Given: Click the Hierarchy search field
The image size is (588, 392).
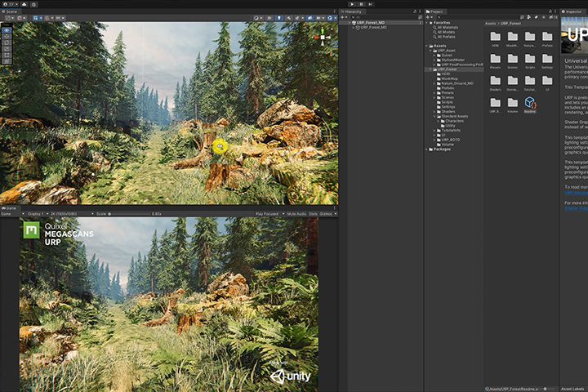Looking at the screenshot, I should tap(384, 17).
